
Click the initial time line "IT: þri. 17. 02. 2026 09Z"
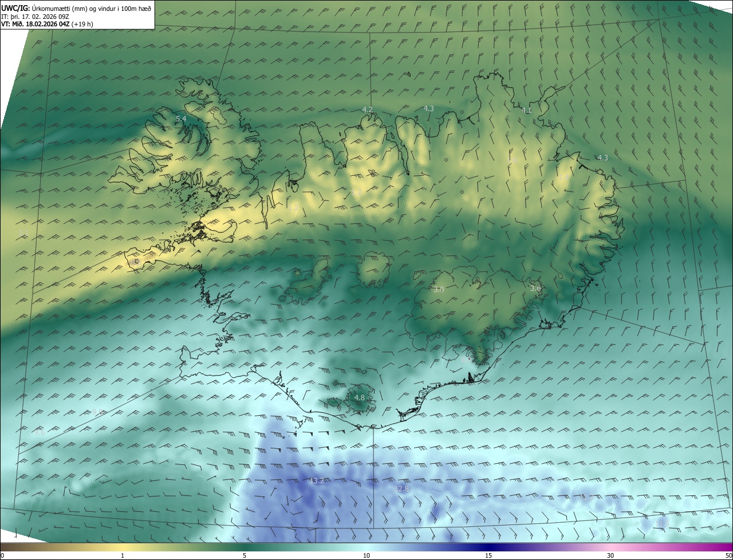click(35, 17)
